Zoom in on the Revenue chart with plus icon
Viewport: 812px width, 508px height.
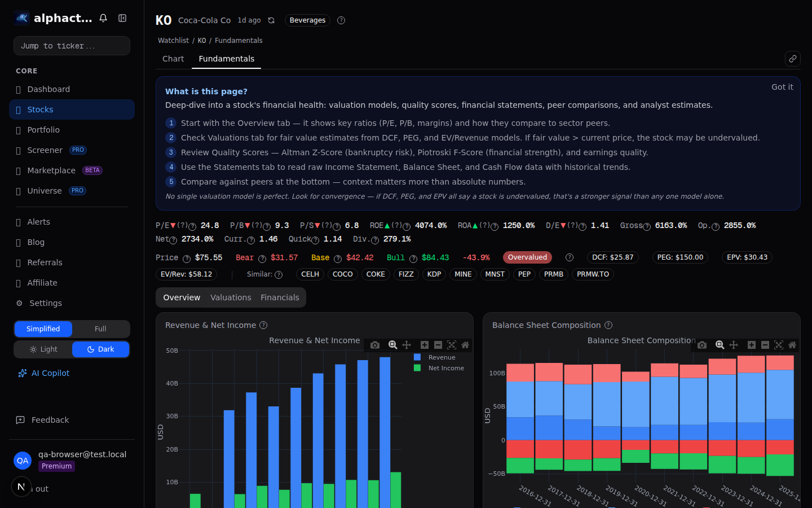pos(425,345)
